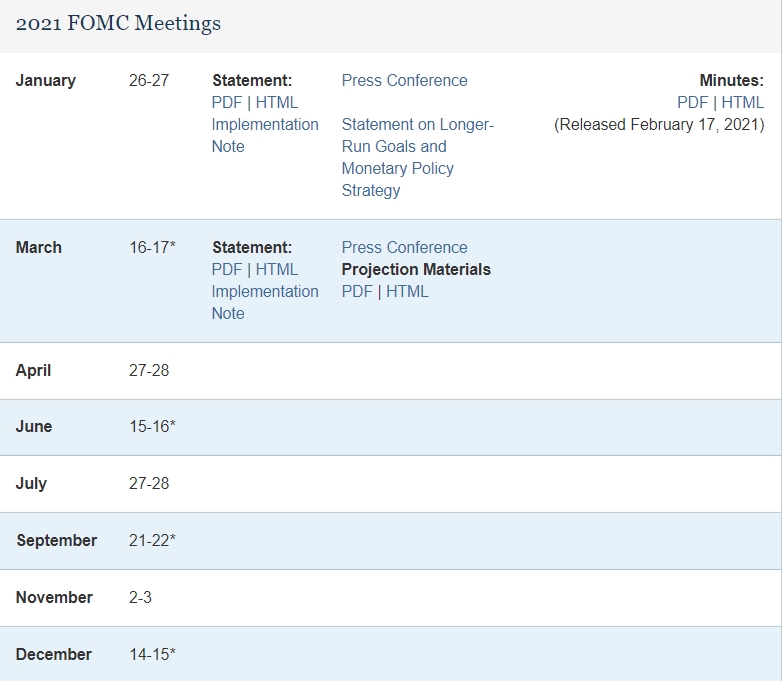Screen dimensions: 782x681
Task: Select the July month label
Action: [x=31, y=483]
